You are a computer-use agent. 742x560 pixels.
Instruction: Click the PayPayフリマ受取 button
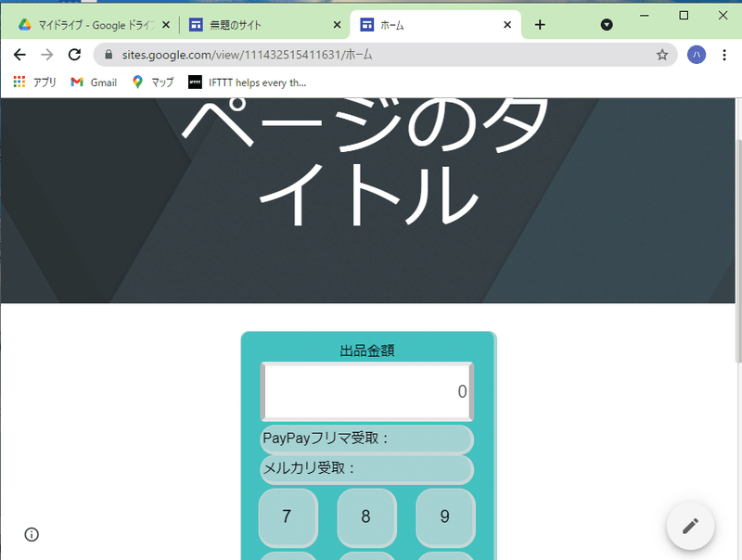[366, 439]
